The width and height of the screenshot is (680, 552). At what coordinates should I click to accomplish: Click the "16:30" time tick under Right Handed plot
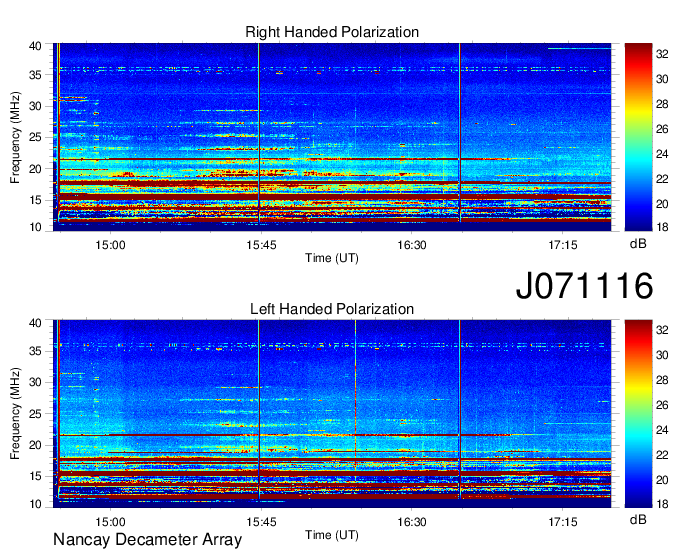(412, 245)
